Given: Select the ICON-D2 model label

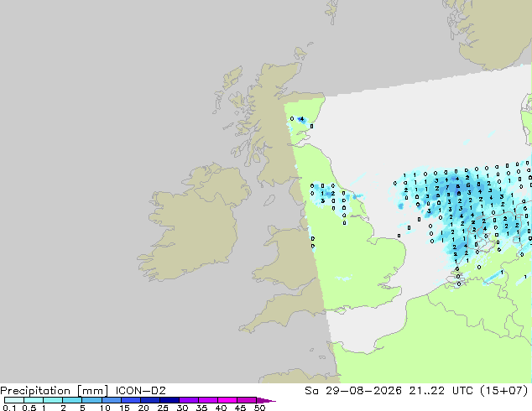Looking at the screenshot, I should click(140, 391).
